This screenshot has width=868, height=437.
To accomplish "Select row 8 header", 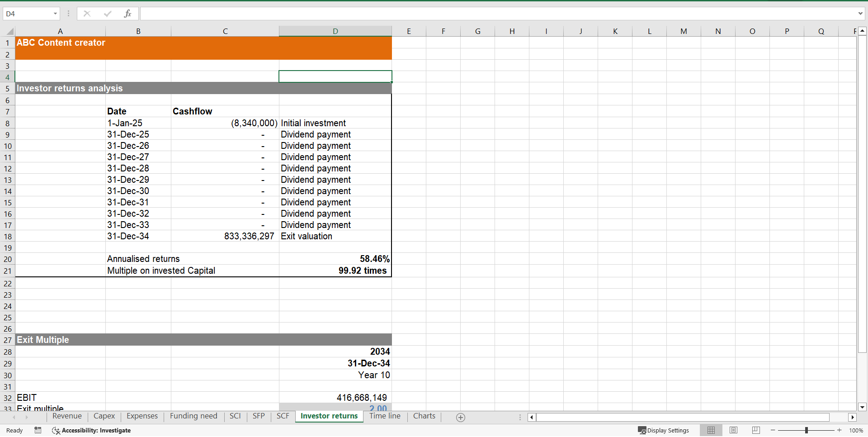I will click(x=8, y=123).
